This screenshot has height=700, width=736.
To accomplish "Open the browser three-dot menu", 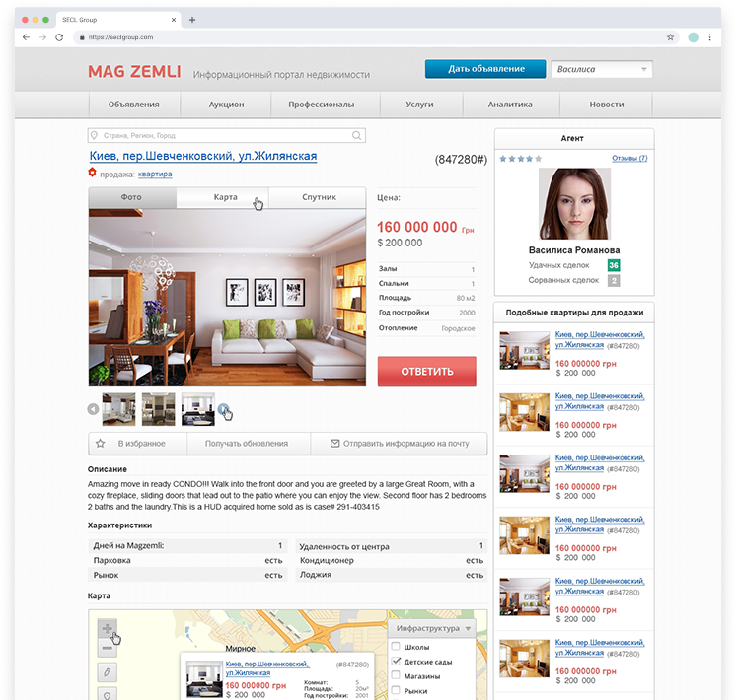I will (709, 37).
